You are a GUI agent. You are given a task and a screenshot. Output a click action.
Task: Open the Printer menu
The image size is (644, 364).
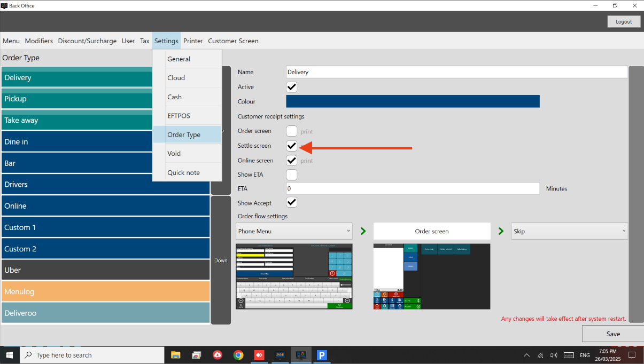tap(193, 41)
